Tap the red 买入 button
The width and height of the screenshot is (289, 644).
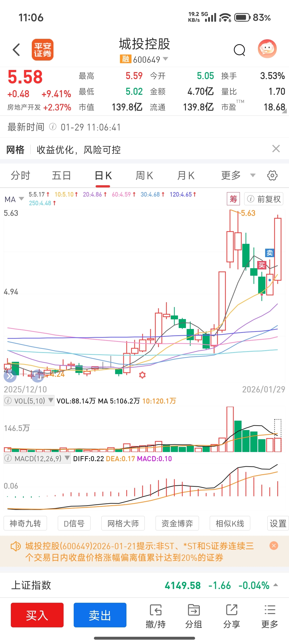click(37, 615)
